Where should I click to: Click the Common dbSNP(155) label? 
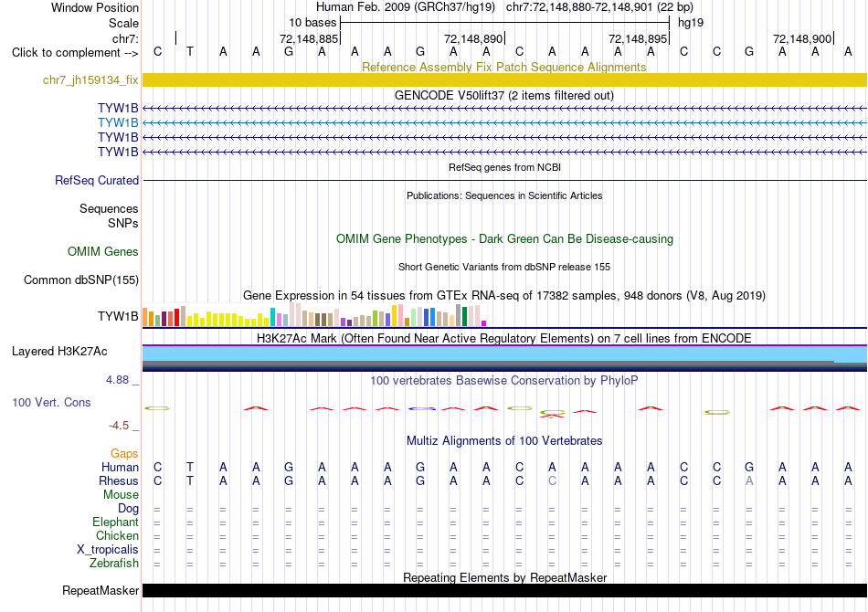(x=81, y=280)
